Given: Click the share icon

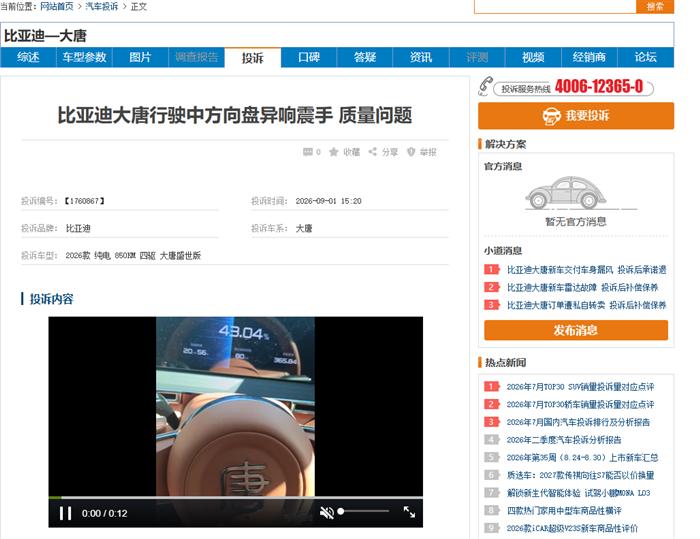Looking at the screenshot, I should 372,152.
